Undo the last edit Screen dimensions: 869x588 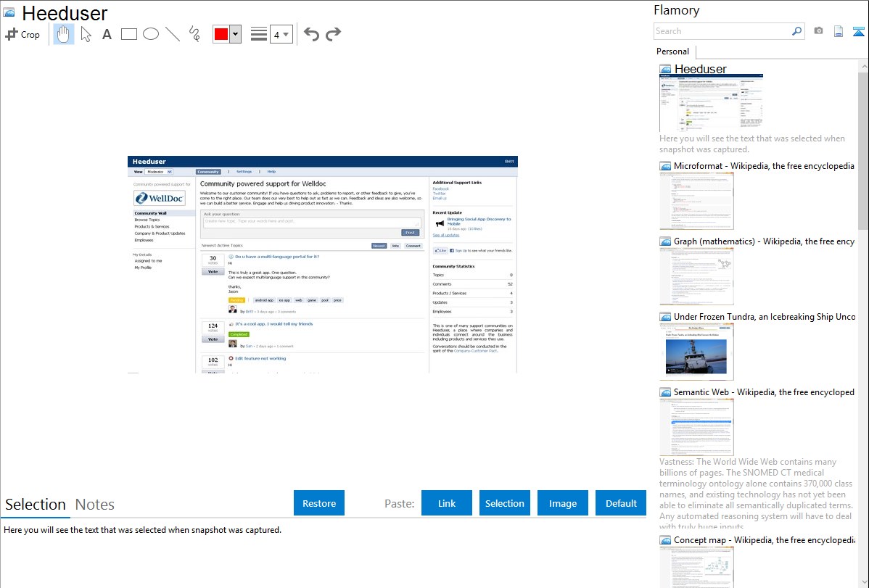click(x=311, y=34)
